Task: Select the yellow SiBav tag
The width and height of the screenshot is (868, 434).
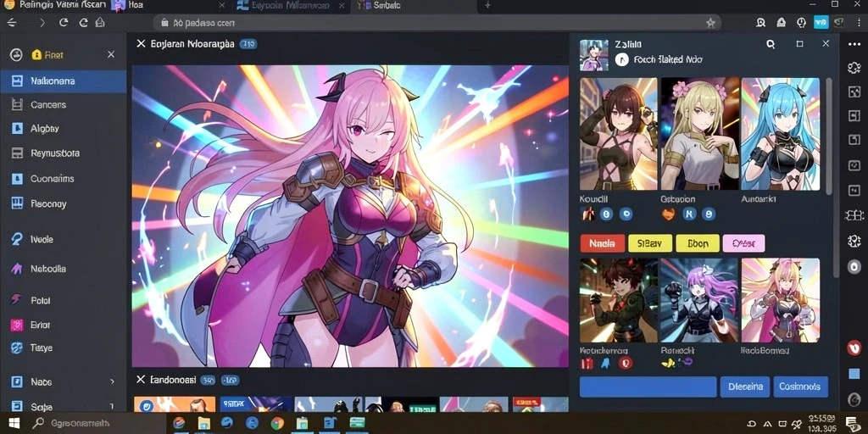Action: click(650, 243)
